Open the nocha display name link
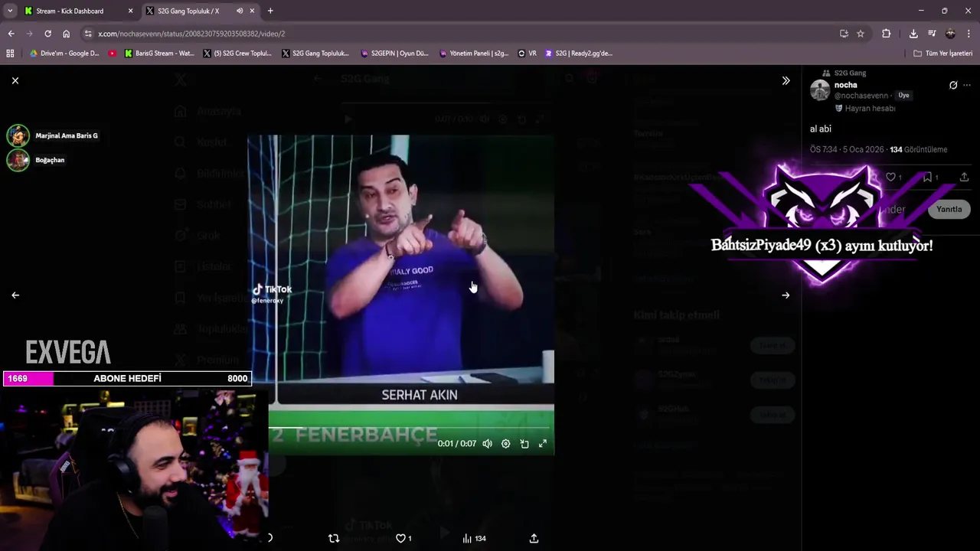980x551 pixels. [846, 85]
